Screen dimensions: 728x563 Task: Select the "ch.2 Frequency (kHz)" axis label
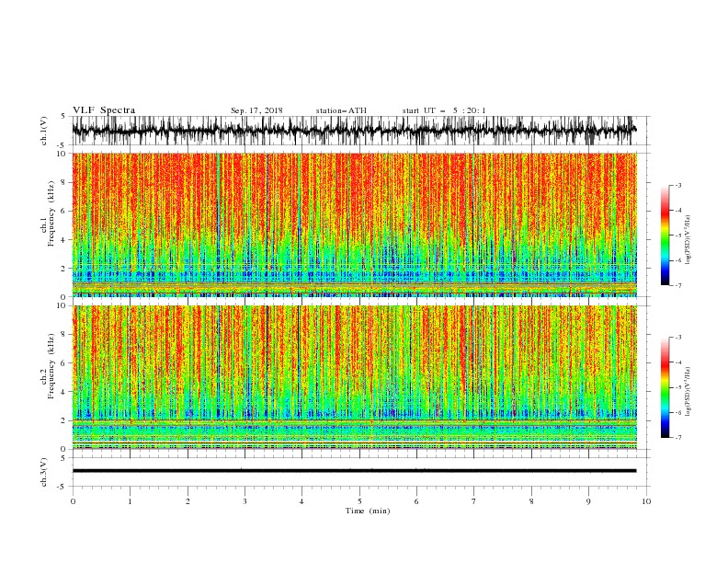pos(48,365)
